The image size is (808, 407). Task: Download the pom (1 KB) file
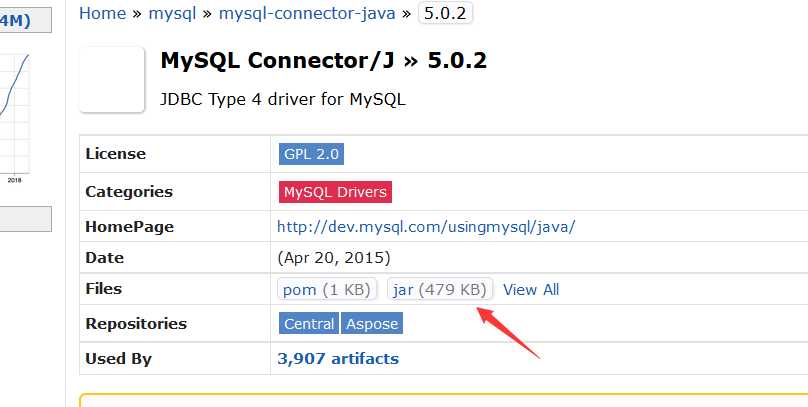327,290
